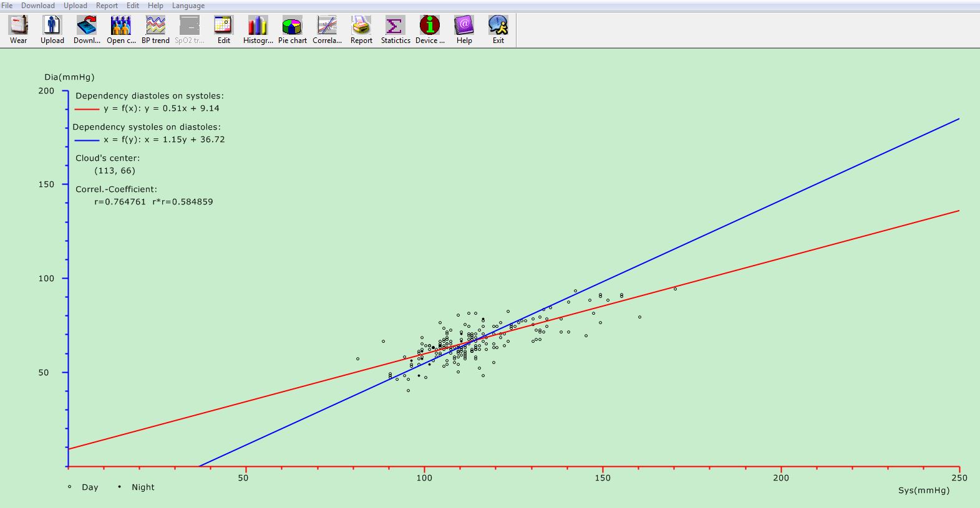Open the File menu
980x508 pixels.
point(7,6)
